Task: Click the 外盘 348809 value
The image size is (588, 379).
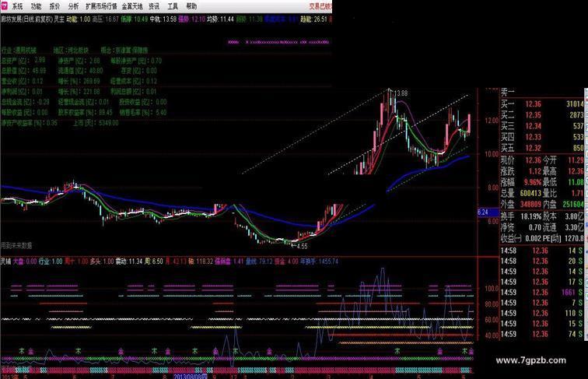Action: [x=530, y=205]
